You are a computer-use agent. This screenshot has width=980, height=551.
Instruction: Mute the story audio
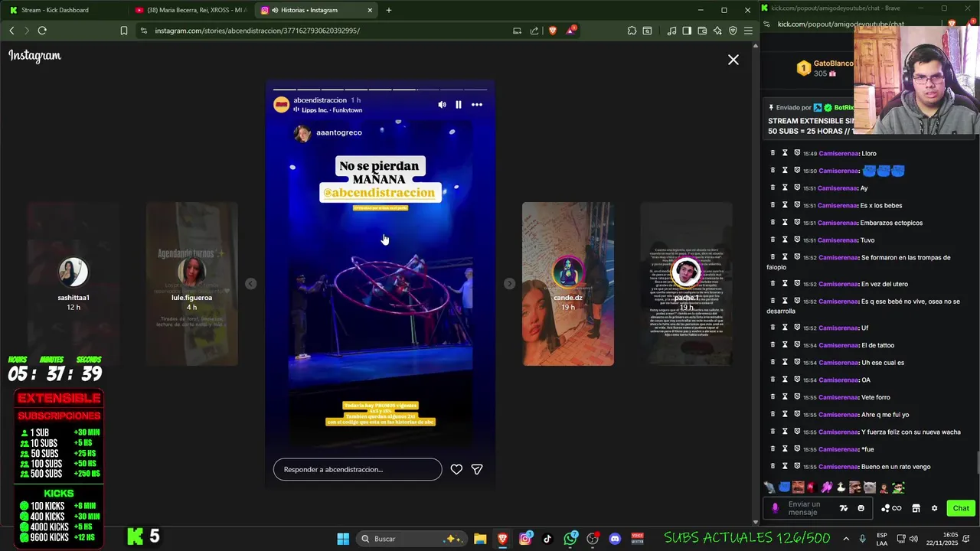442,105
